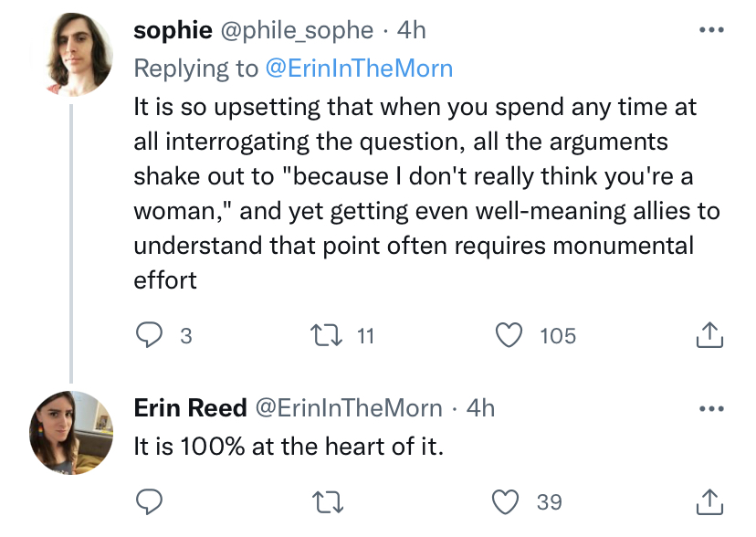756x537 pixels.
Task: Visit the @phile_sophe handle
Action: pyautogui.click(x=292, y=30)
